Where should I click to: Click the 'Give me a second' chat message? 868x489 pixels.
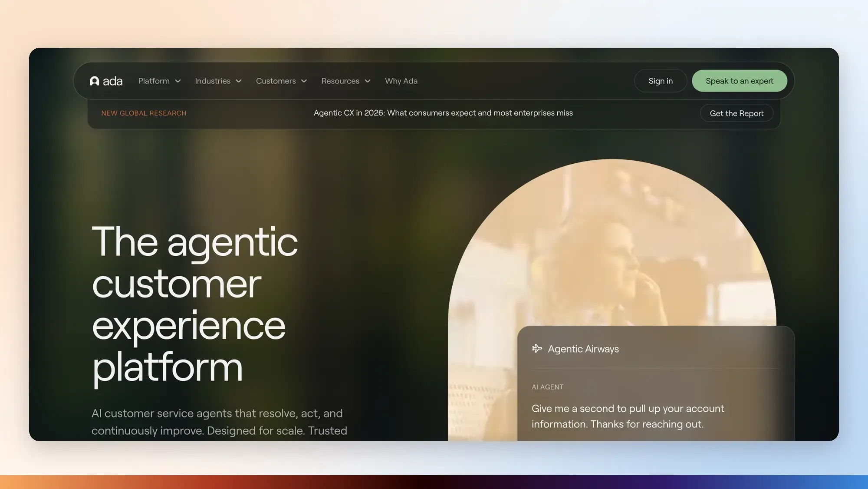pyautogui.click(x=628, y=416)
